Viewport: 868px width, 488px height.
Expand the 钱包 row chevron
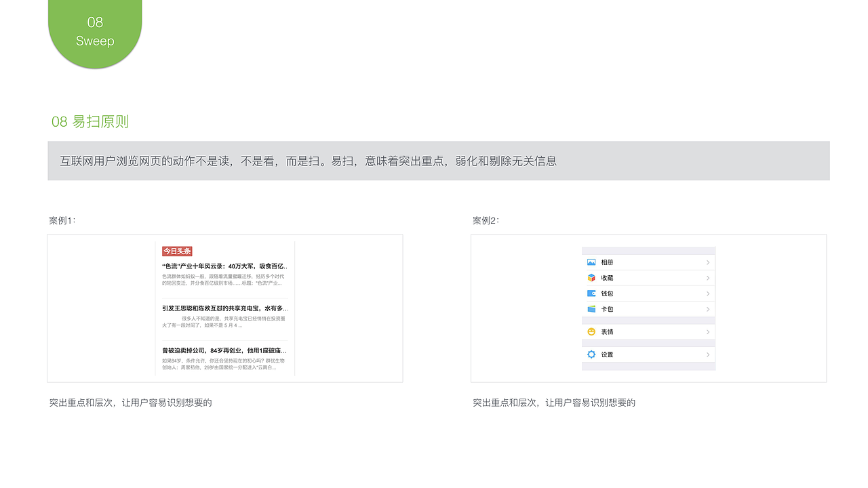click(x=708, y=293)
